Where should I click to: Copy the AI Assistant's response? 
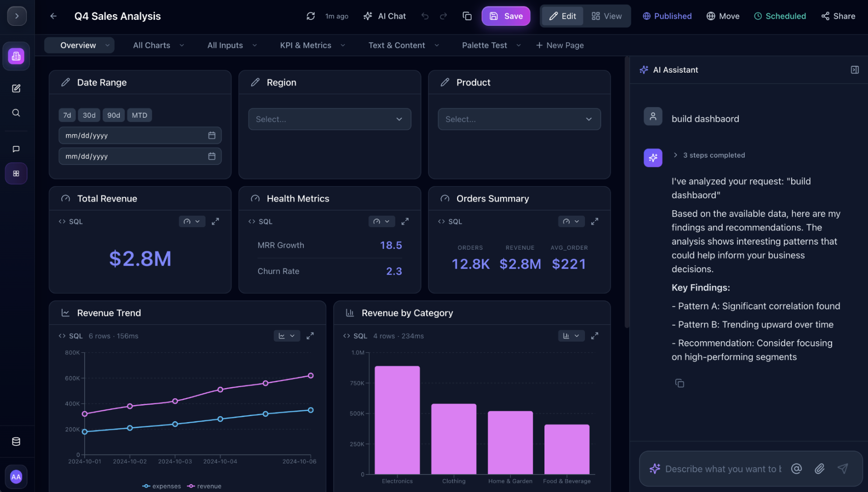[680, 383]
